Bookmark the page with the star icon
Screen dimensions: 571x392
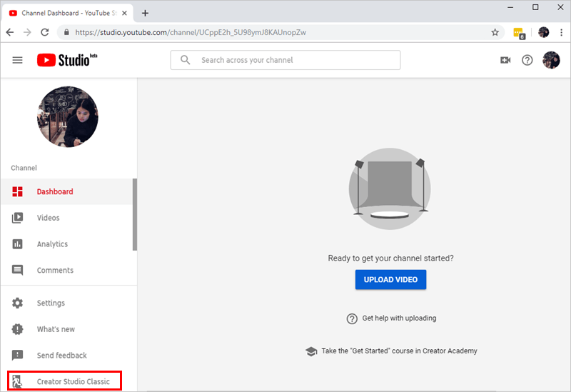495,32
